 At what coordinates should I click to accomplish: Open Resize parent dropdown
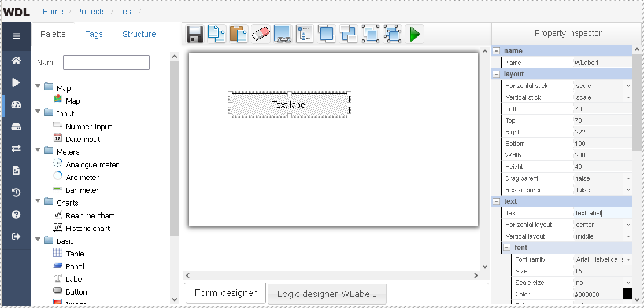pyautogui.click(x=628, y=189)
